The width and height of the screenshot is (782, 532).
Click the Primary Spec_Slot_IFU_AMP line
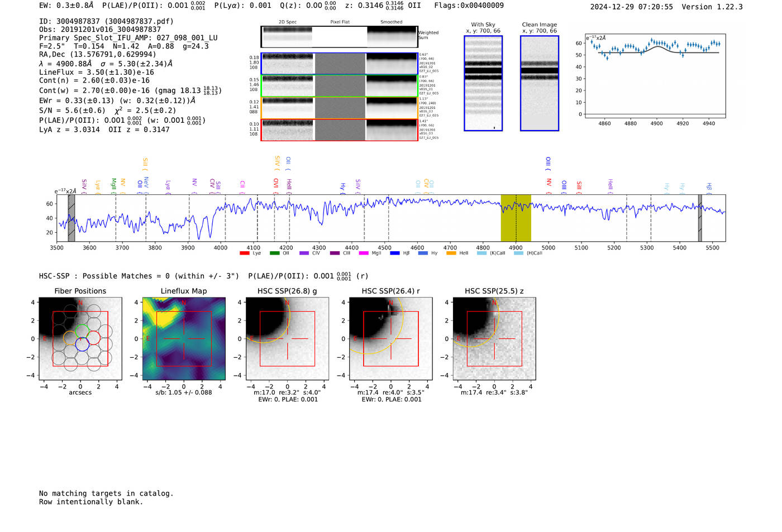pyautogui.click(x=128, y=38)
